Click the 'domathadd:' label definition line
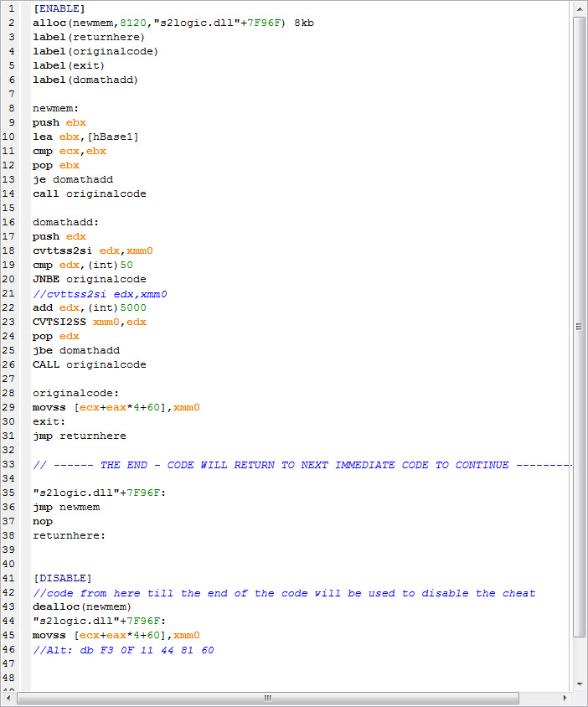This screenshot has width=588, height=707. tap(65, 222)
